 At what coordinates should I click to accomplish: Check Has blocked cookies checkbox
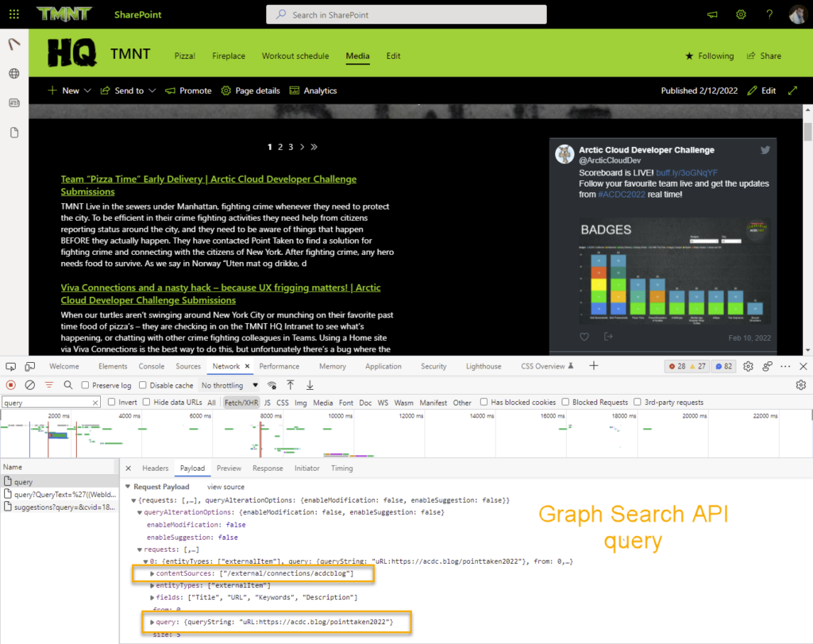484,402
